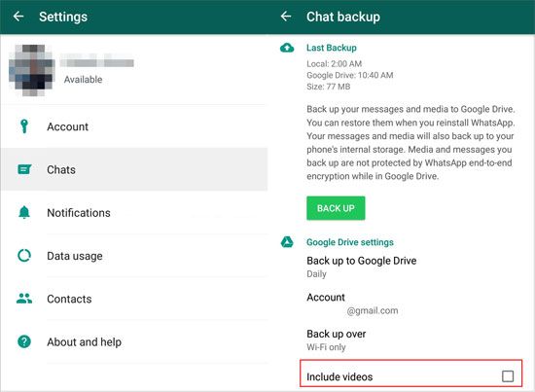Click the Last Backup cloud upload icon
Image resolution: width=535 pixels, height=392 pixels.
click(x=287, y=48)
